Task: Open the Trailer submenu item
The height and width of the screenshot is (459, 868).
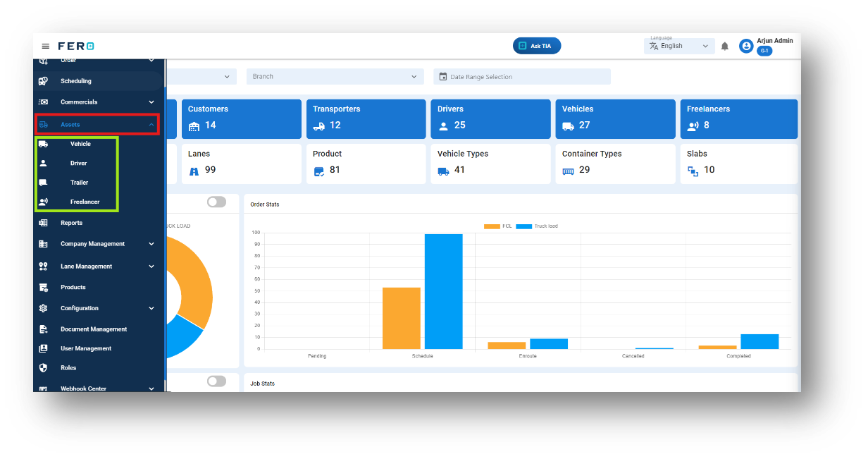Action: pyautogui.click(x=80, y=183)
